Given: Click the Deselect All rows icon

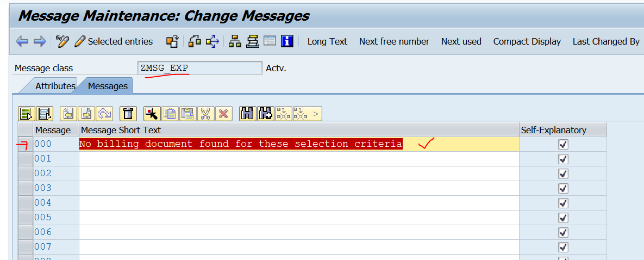Looking at the screenshot, I should [44, 114].
